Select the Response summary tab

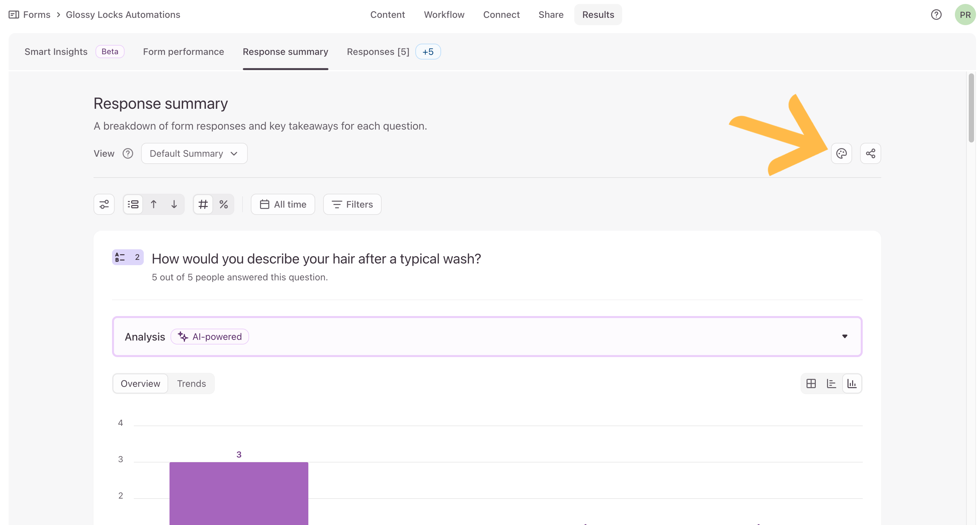click(285, 52)
